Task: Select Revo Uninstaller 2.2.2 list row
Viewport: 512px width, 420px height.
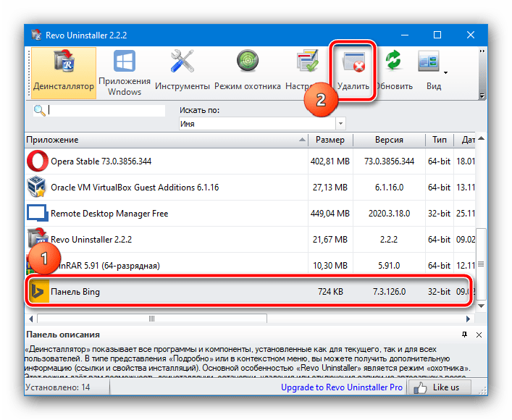Action: coord(250,240)
